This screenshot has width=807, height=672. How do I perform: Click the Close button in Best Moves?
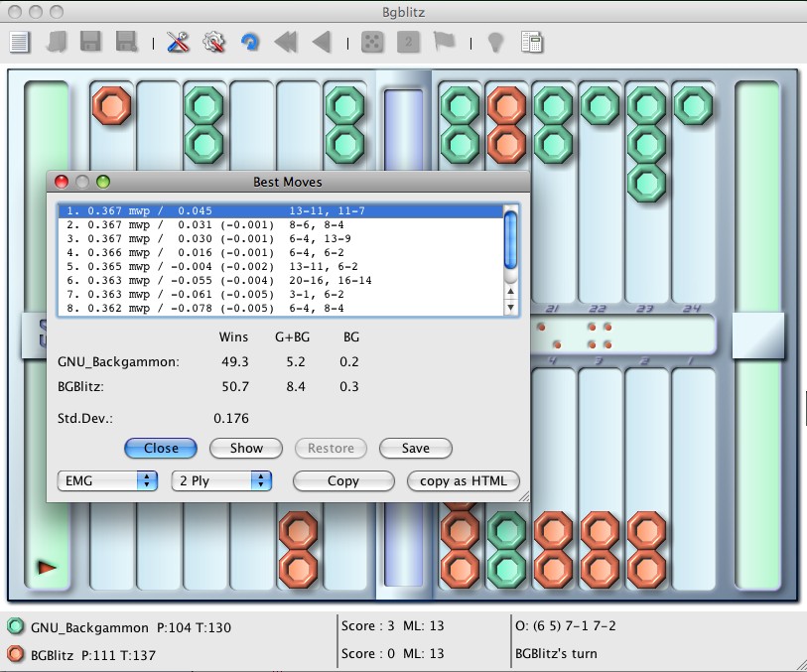(x=161, y=449)
